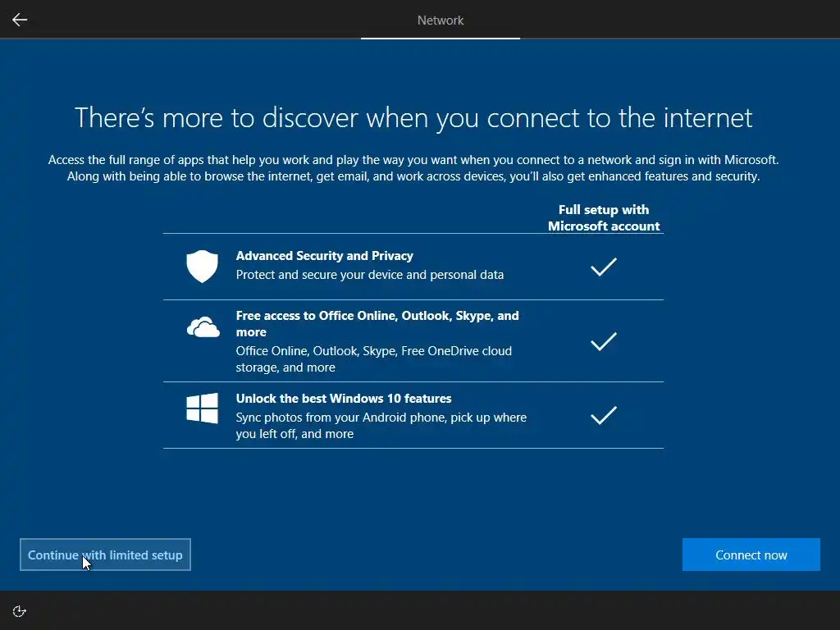This screenshot has height=630, width=840.
Task: Click the OneDrive cloud storage description text
Action: (x=373, y=359)
